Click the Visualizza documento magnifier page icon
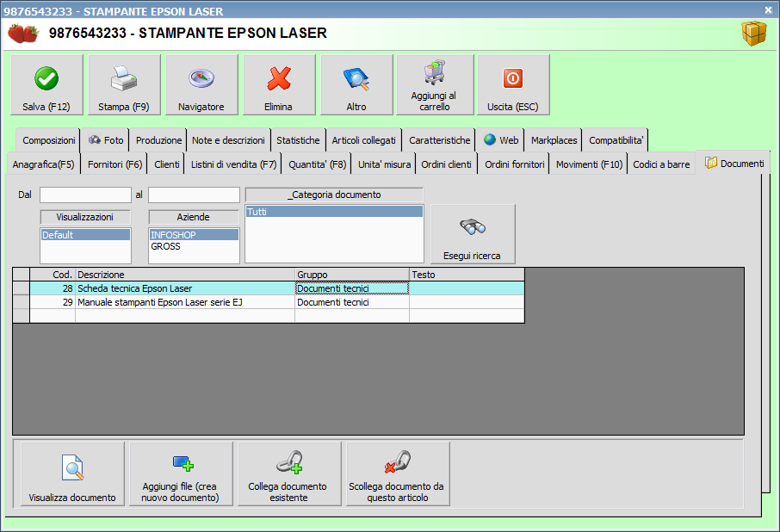 tap(72, 467)
